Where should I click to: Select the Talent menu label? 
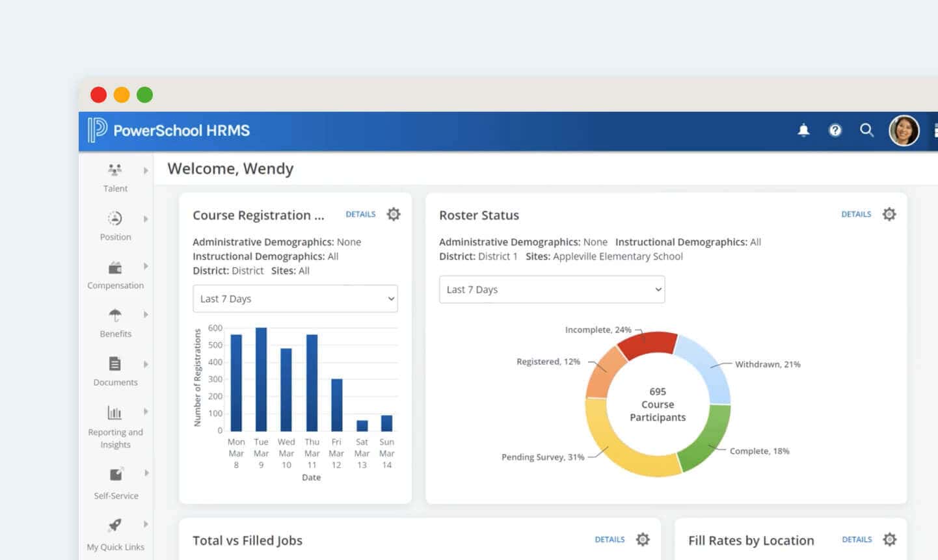[115, 189]
